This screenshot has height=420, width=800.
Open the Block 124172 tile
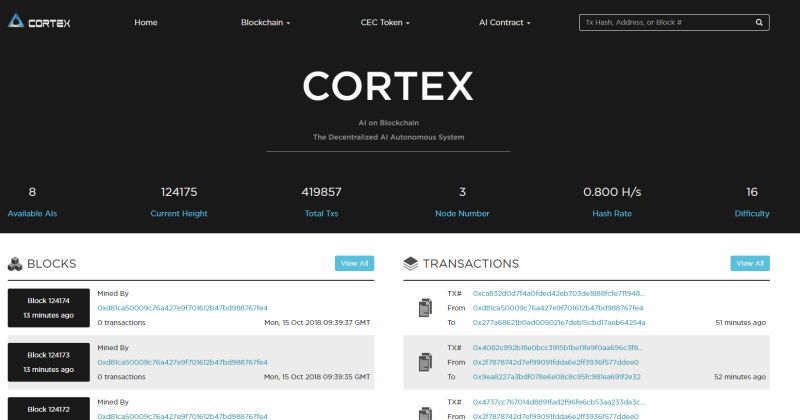(48, 409)
